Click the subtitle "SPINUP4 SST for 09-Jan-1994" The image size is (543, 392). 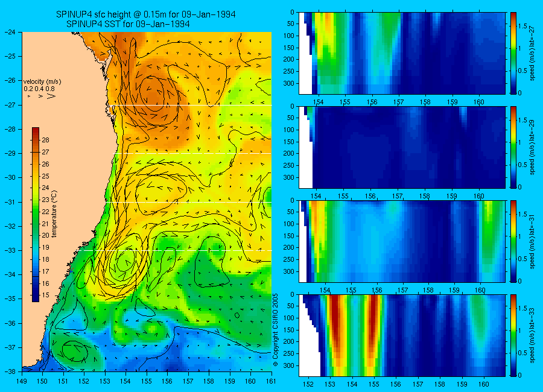click(x=128, y=24)
